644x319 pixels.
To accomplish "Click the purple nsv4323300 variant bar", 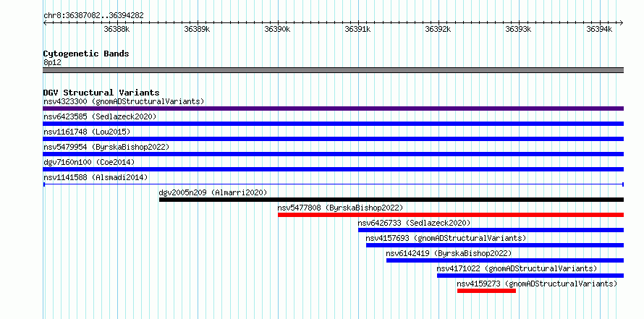I will point(333,109).
